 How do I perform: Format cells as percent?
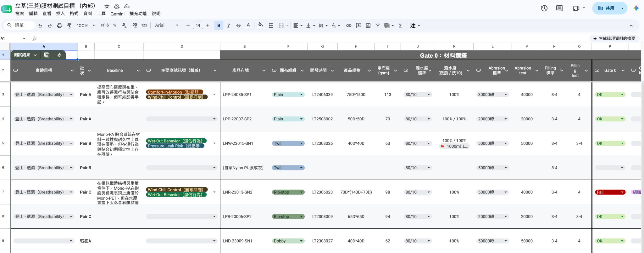[x=115, y=26]
